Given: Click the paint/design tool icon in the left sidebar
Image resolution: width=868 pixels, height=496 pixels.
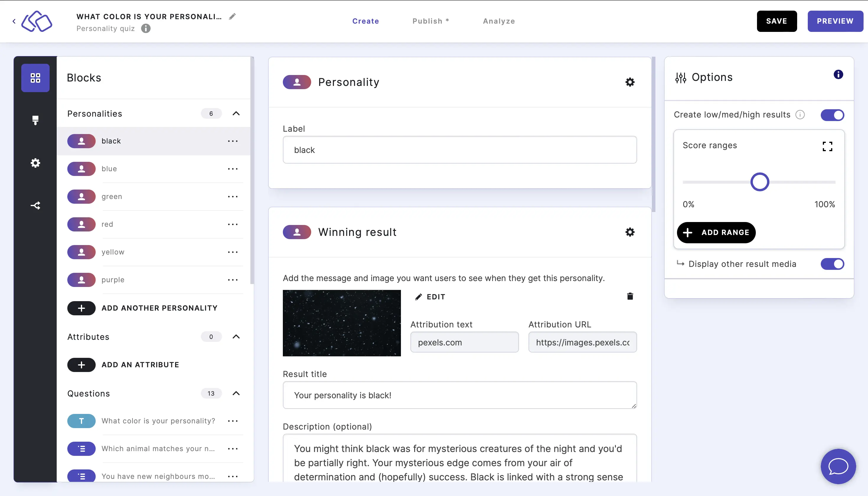Looking at the screenshot, I should pos(35,120).
